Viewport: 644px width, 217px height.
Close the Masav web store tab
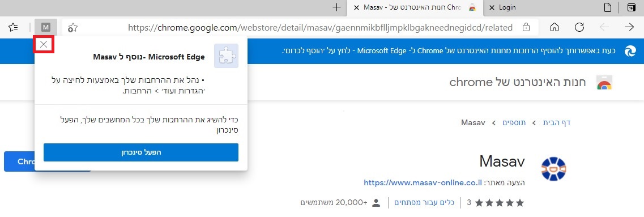pos(356,7)
